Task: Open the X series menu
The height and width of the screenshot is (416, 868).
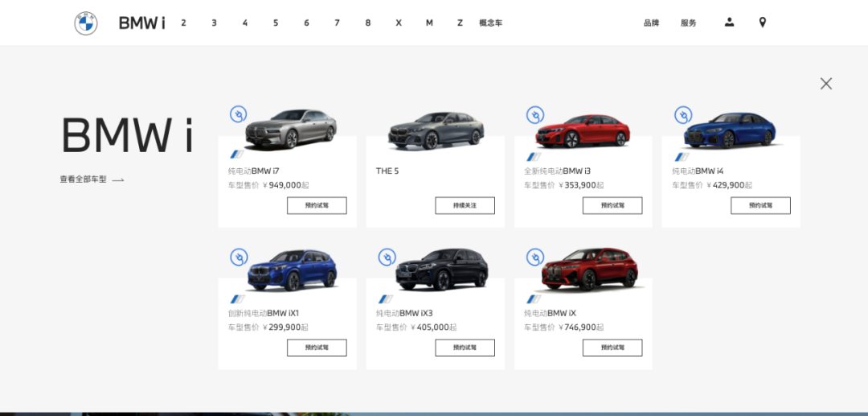Action: tap(399, 23)
